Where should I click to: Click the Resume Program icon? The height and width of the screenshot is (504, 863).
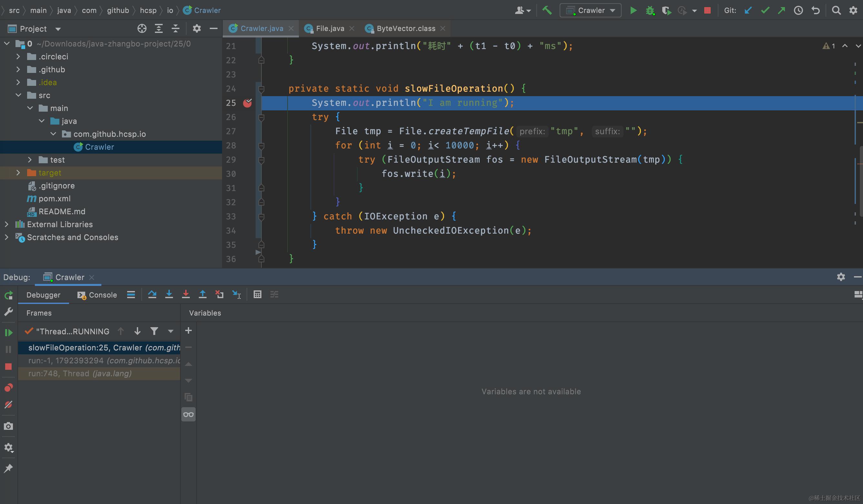(9, 332)
